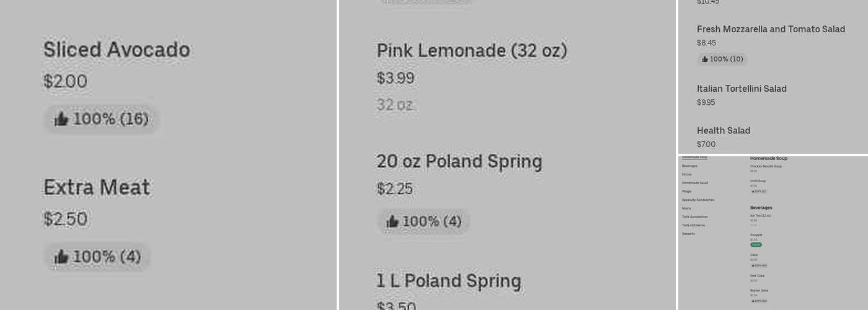Viewport: 868px width, 310px height.
Task: Click the thumbs-up rating under Extra Meat
Action: (97, 257)
